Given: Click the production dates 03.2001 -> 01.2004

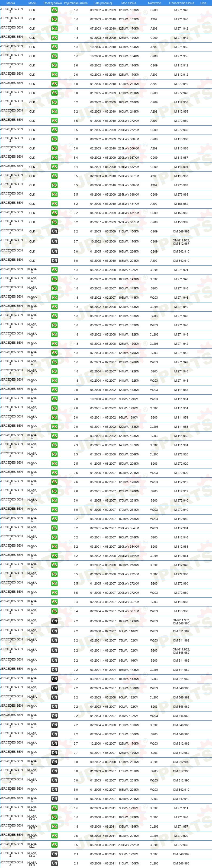Looking at the screenshot, I should tap(103, 670).
